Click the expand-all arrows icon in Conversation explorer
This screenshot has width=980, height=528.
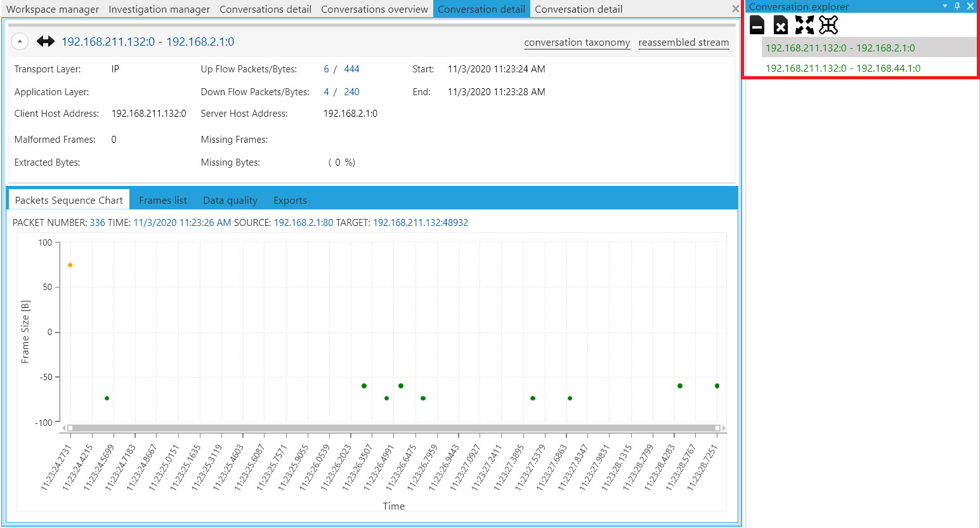click(x=804, y=25)
